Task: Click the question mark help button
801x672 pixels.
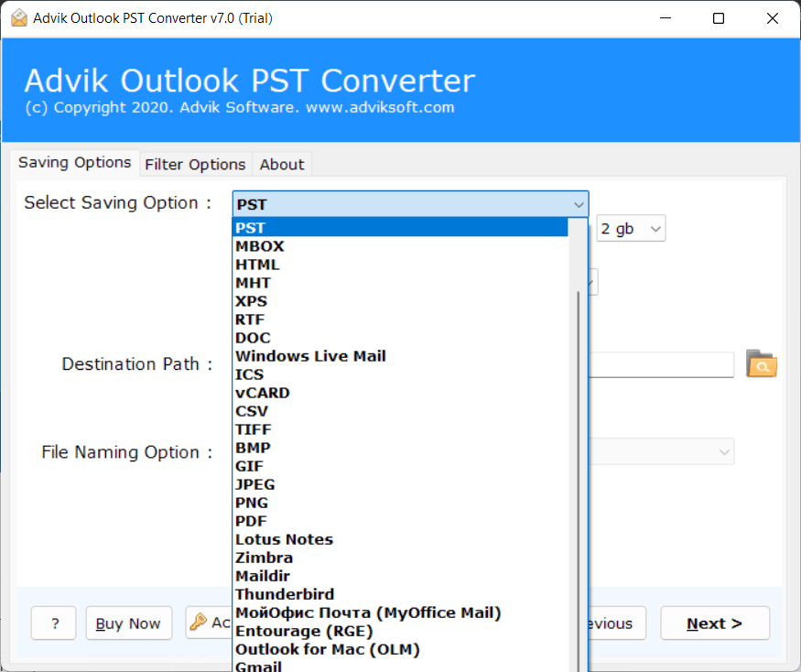Action: click(54, 623)
